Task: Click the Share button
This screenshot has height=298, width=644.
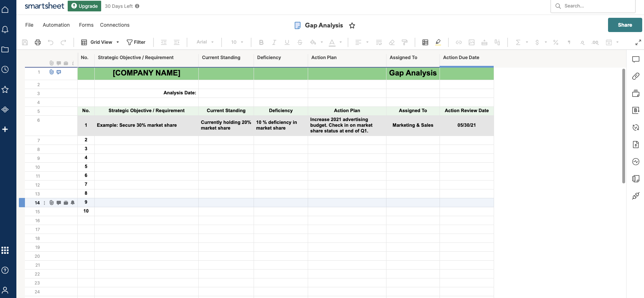Action: (625, 25)
